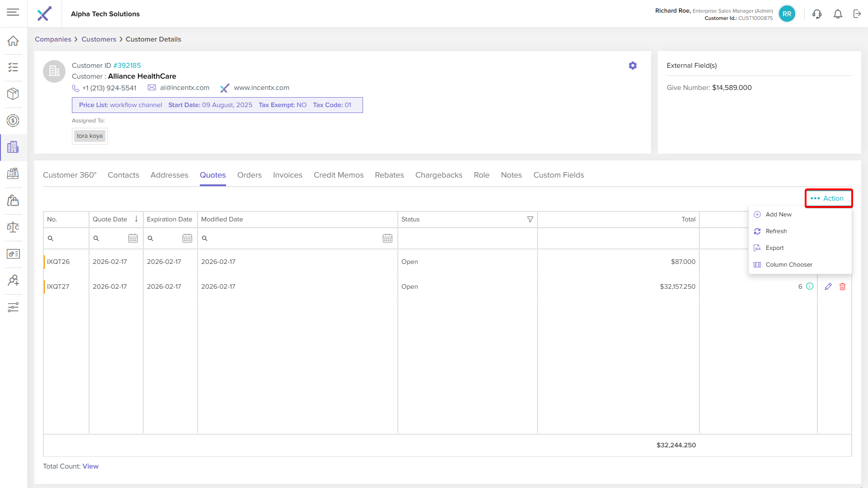Click the logout icon in header
Viewport: 868px width, 488px height.
857,14
